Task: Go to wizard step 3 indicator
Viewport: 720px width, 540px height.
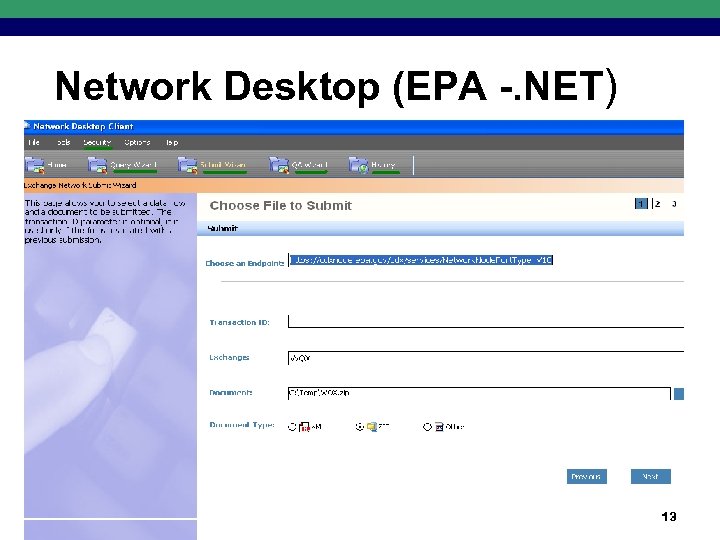Action: 674,203
